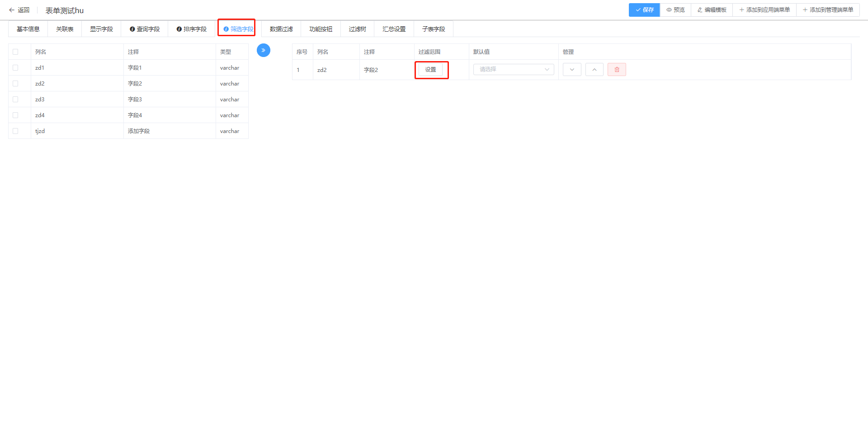Open the 默认值 请选择 dropdown

coord(514,70)
